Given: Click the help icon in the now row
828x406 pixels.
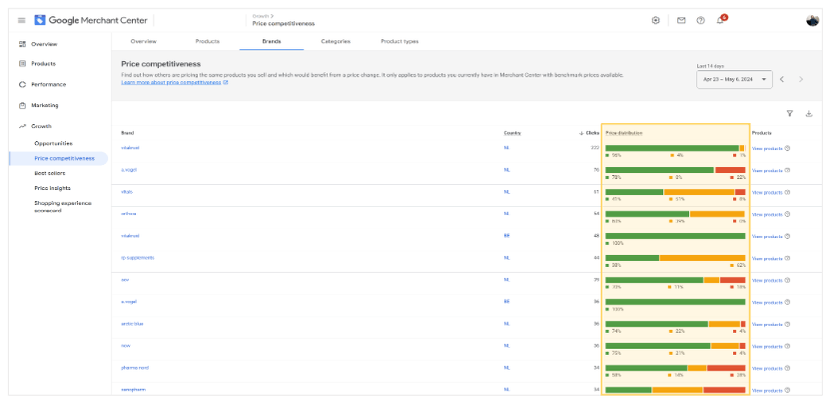Looking at the screenshot, I should point(787,346).
